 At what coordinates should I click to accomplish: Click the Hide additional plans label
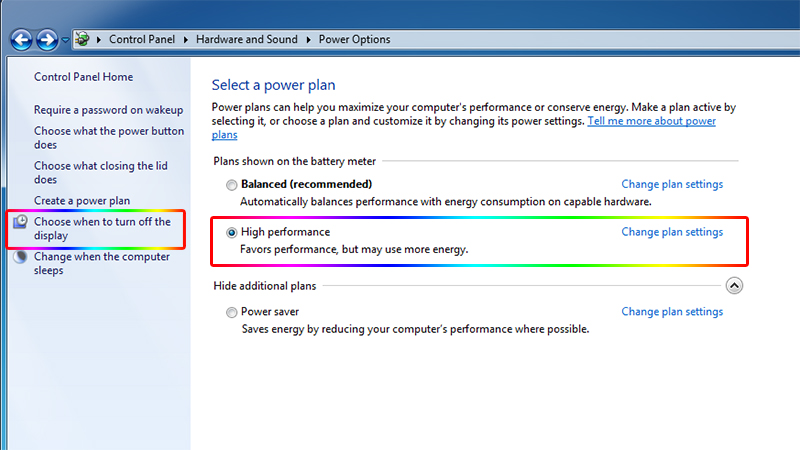tap(265, 286)
